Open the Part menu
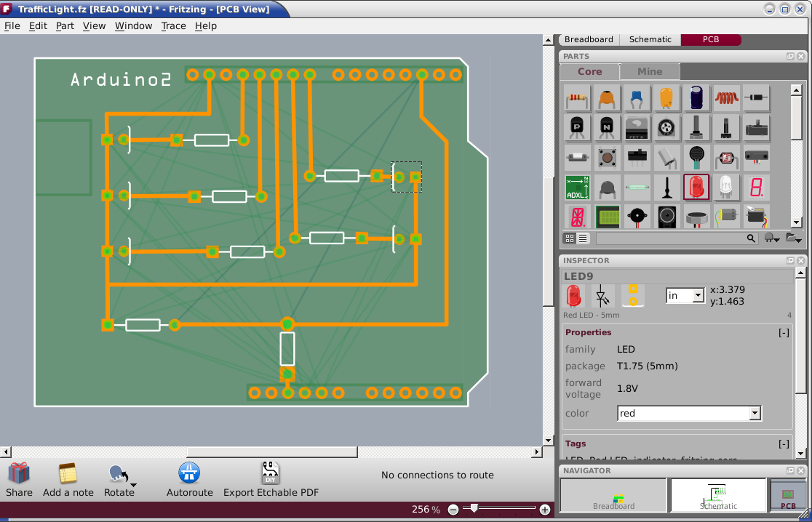Image resolution: width=812 pixels, height=522 pixels. [x=65, y=26]
